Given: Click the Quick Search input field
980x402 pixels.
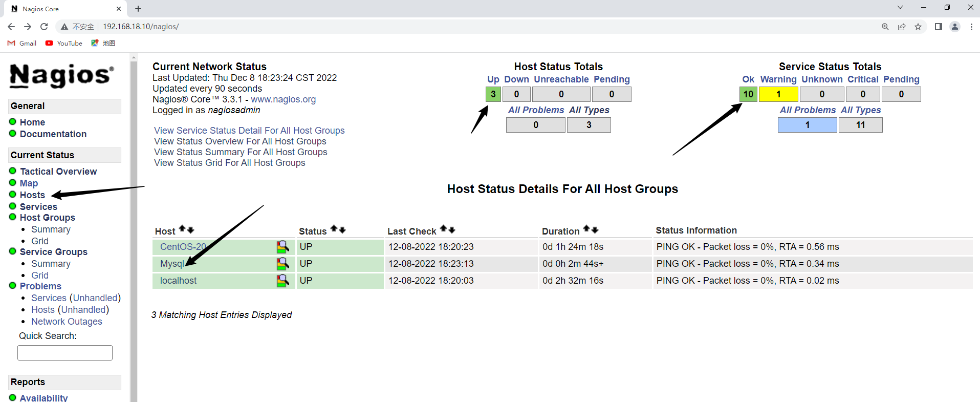Looking at the screenshot, I should point(65,353).
